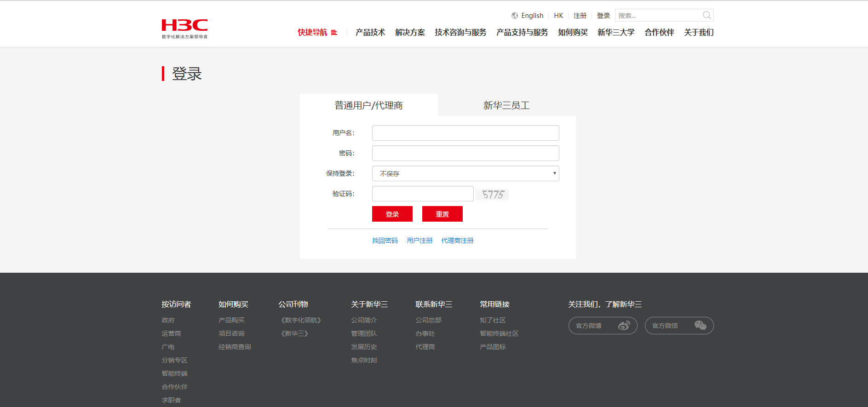Click the quick navigation hamburger icon
Viewport: 868px width, 407px height.
tap(334, 33)
